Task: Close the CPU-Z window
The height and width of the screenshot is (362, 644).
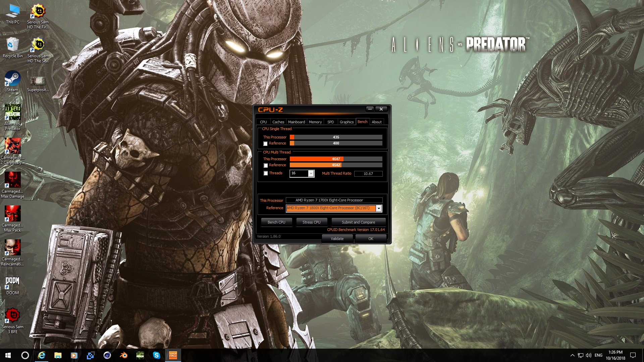Action: (x=381, y=109)
